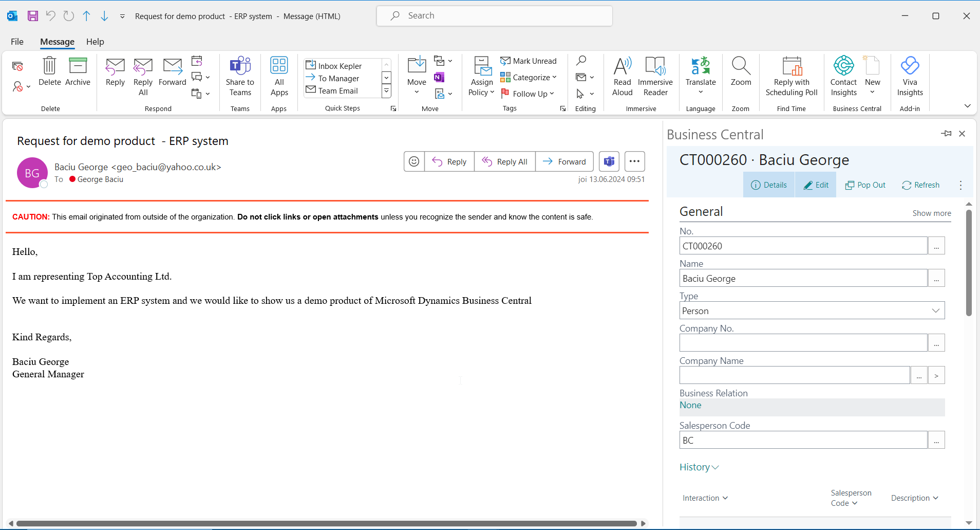Image resolution: width=980 pixels, height=530 pixels.
Task: Click the Salesperson Code field
Action: coord(803,440)
